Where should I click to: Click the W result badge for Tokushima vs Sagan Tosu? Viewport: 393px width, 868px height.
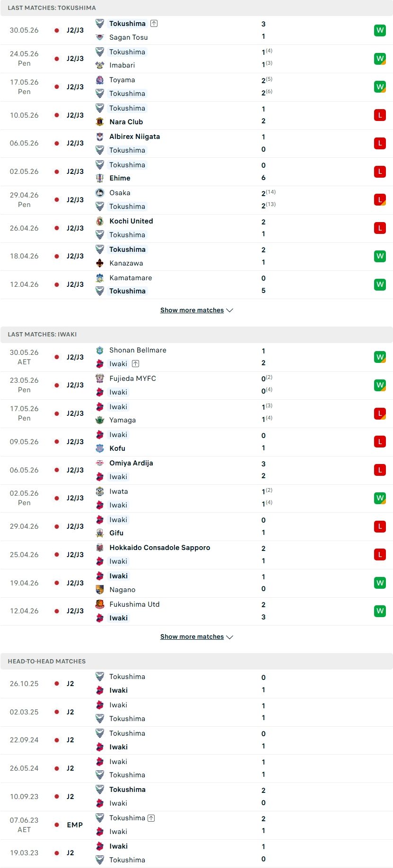(x=380, y=30)
